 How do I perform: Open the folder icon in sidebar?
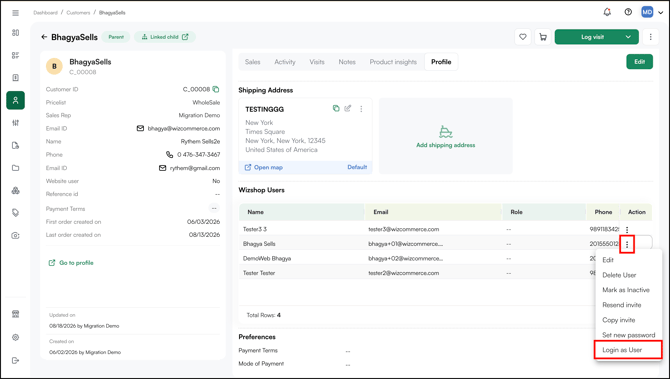[15, 168]
